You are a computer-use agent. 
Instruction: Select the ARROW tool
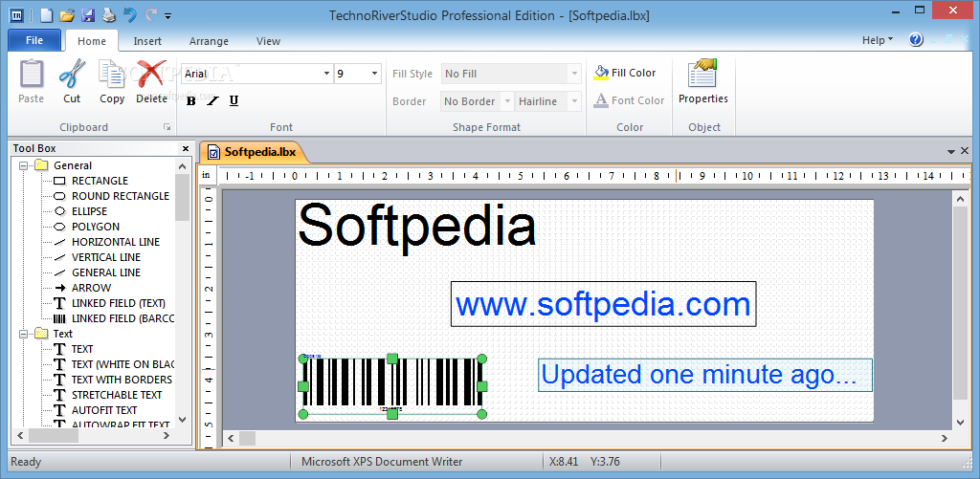pyautogui.click(x=82, y=288)
